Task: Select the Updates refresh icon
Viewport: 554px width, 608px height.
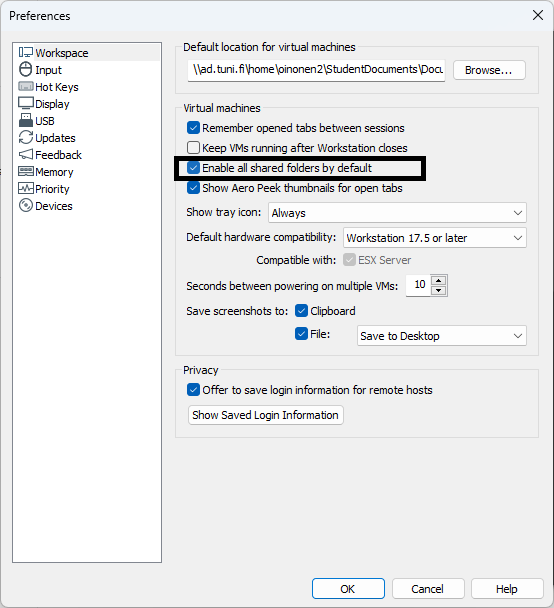Action: tap(26, 137)
